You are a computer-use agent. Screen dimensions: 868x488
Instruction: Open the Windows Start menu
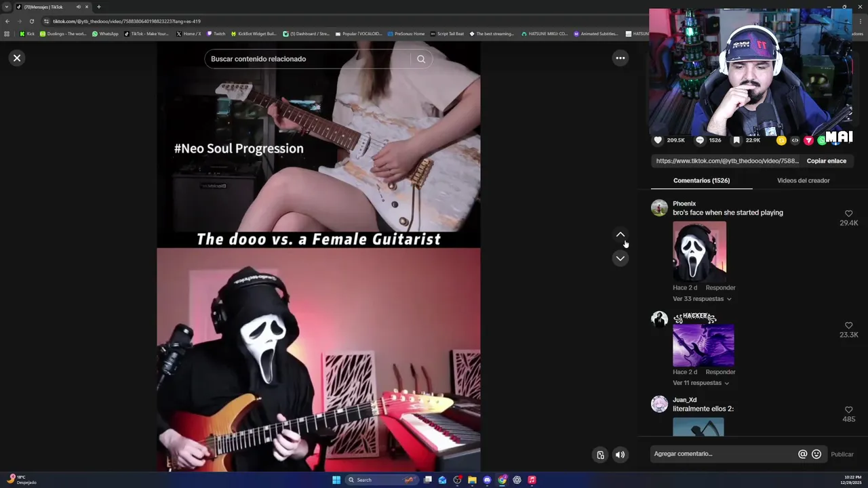point(336,480)
